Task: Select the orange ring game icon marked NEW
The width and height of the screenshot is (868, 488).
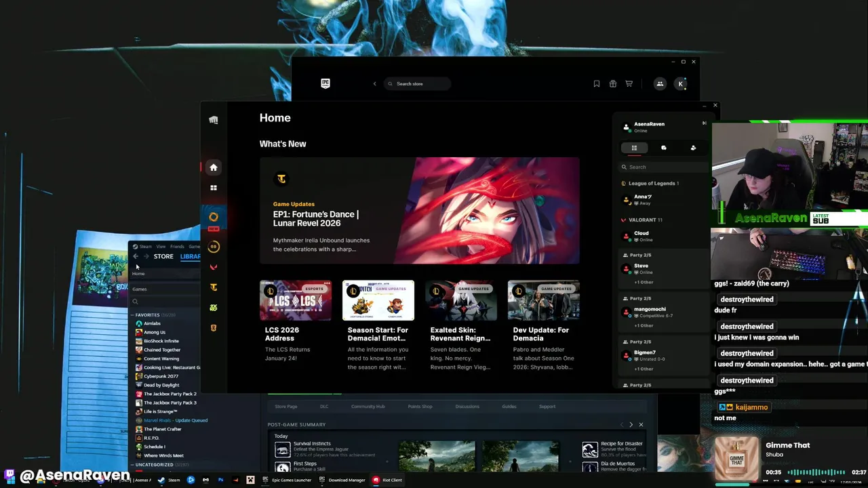Action: [x=214, y=217]
